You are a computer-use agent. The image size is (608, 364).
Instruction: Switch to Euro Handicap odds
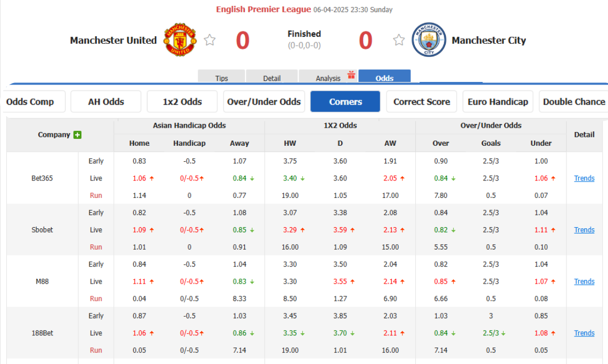click(498, 102)
